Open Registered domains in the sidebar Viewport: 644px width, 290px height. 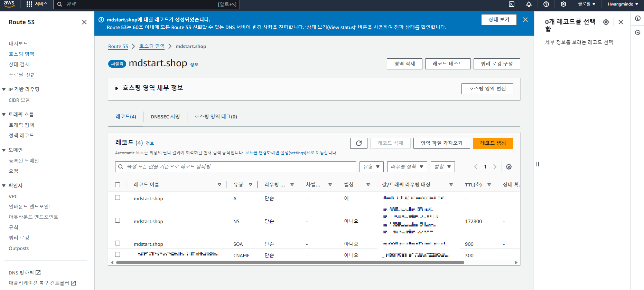(24, 161)
